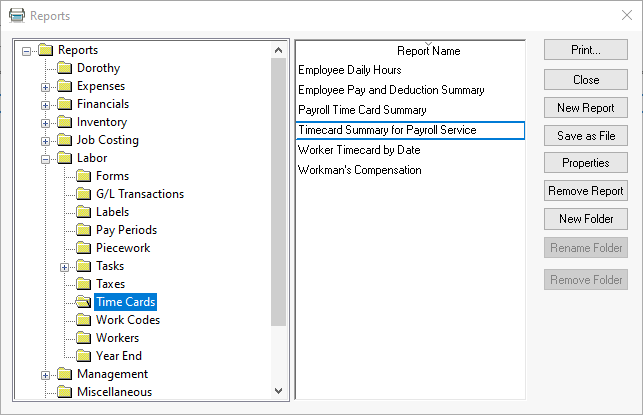Click the Work Codes folder icon
The image size is (643, 415).
click(x=83, y=320)
